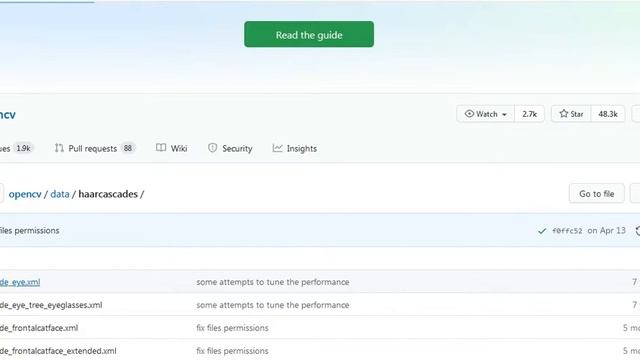Open the frontalcatface.xml file
The height and width of the screenshot is (360, 640).
(x=39, y=328)
